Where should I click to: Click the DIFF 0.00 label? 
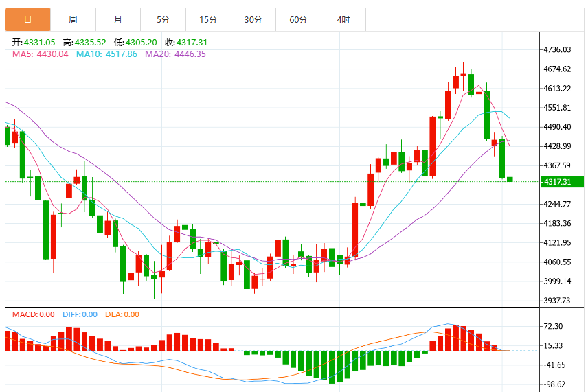click(80, 314)
